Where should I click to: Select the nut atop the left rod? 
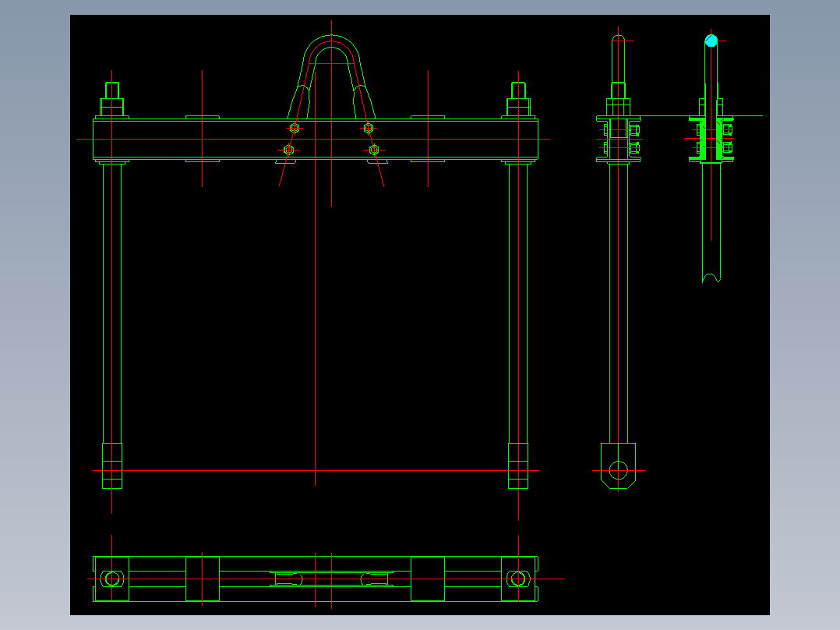click(112, 108)
